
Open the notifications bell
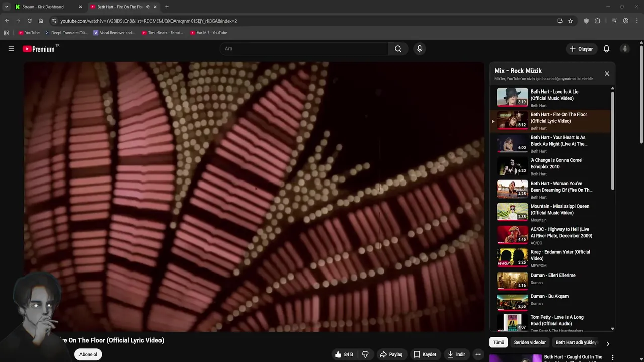606,49
